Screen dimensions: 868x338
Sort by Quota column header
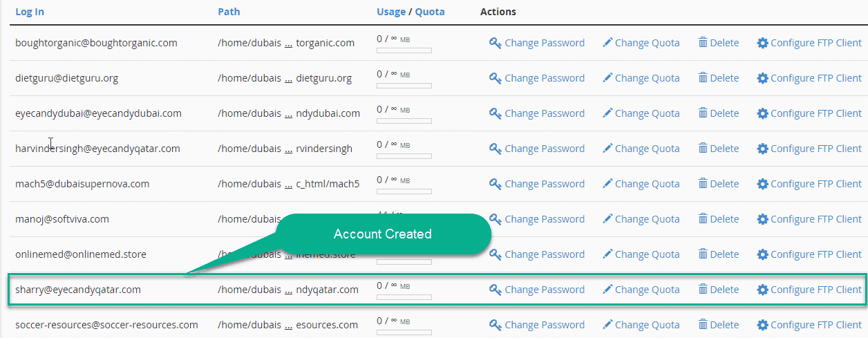(x=430, y=12)
